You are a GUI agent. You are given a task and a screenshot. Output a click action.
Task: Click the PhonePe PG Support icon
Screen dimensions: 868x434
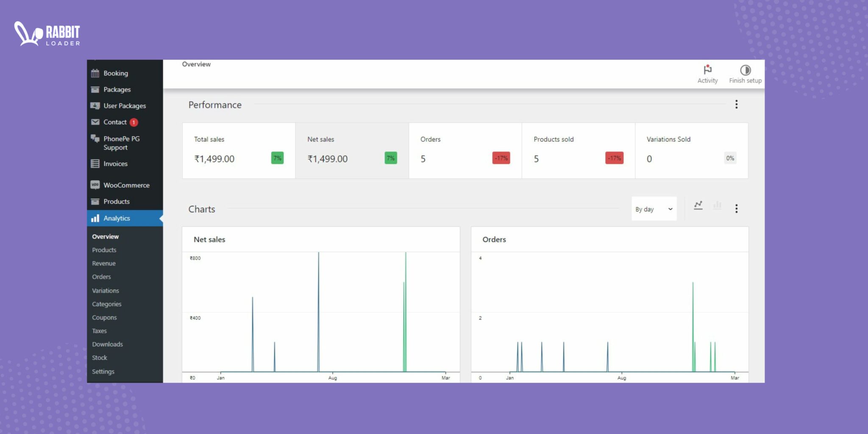95,139
